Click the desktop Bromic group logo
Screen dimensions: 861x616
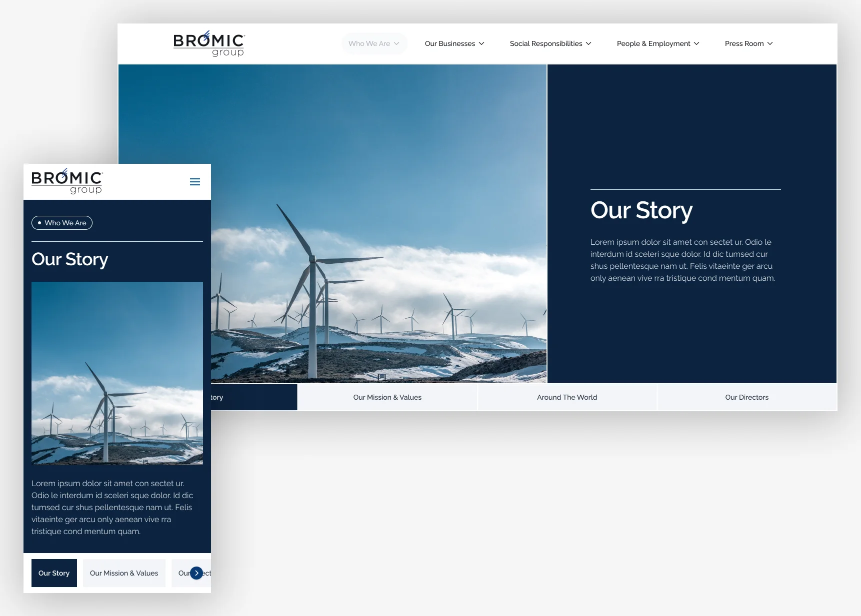209,44
